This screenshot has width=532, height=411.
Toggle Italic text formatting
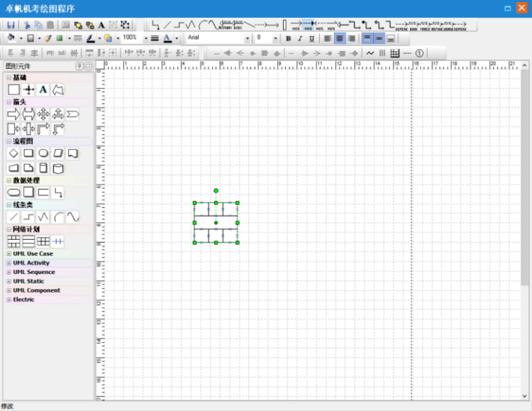pyautogui.click(x=299, y=38)
